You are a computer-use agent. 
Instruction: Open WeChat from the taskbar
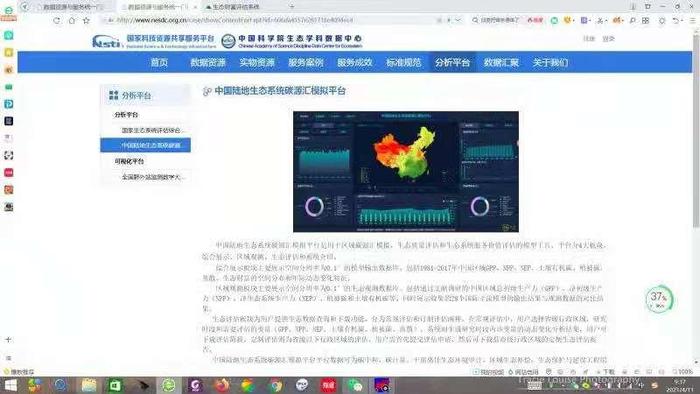click(x=355, y=386)
